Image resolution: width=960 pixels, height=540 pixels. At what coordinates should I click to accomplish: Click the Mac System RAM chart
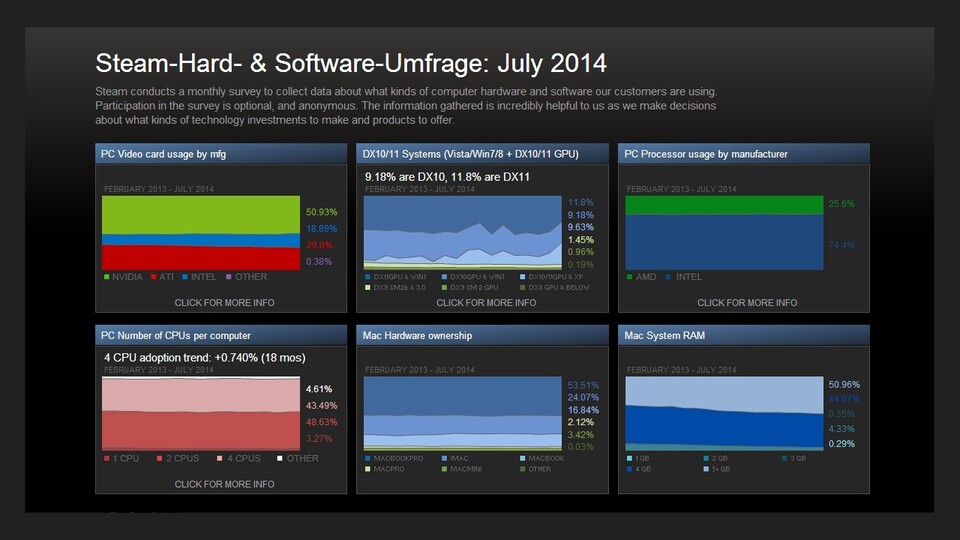[x=722, y=414]
